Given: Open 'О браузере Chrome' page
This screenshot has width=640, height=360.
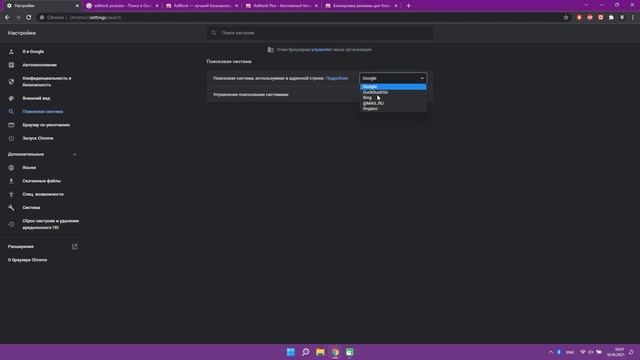Looking at the screenshot, I should click(27, 260).
